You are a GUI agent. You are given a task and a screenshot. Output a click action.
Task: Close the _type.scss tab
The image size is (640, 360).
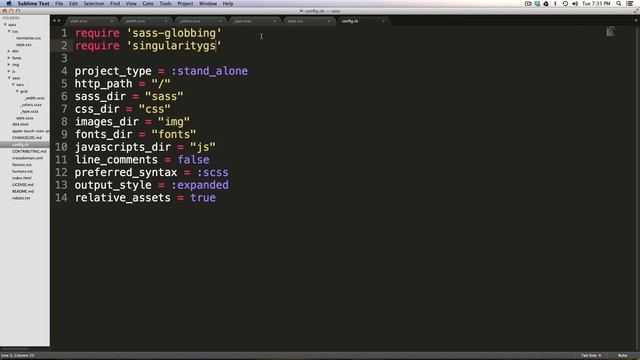coord(274,21)
